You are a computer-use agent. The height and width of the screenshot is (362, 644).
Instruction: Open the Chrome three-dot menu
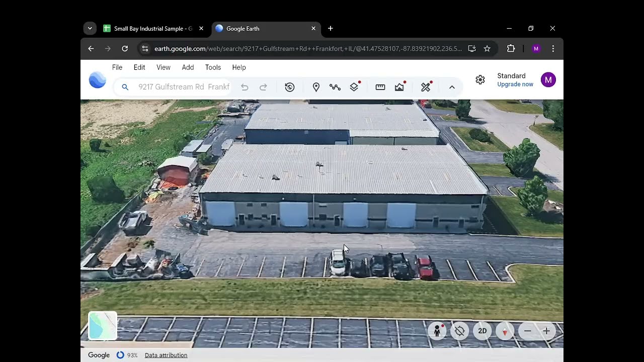(553, 49)
